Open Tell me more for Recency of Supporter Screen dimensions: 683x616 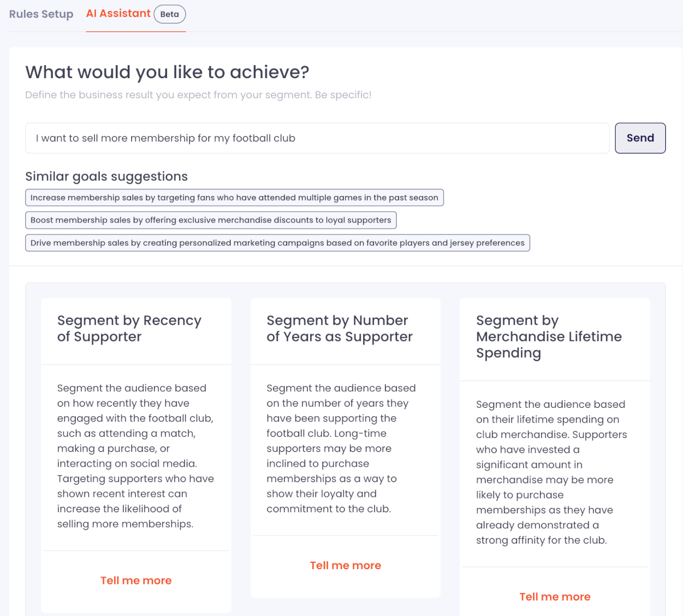point(136,580)
